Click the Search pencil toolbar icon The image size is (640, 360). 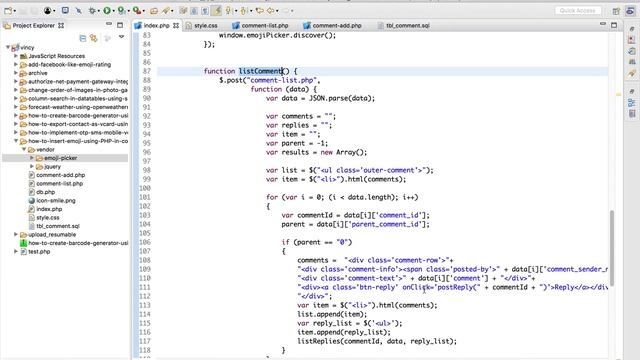tap(166, 11)
